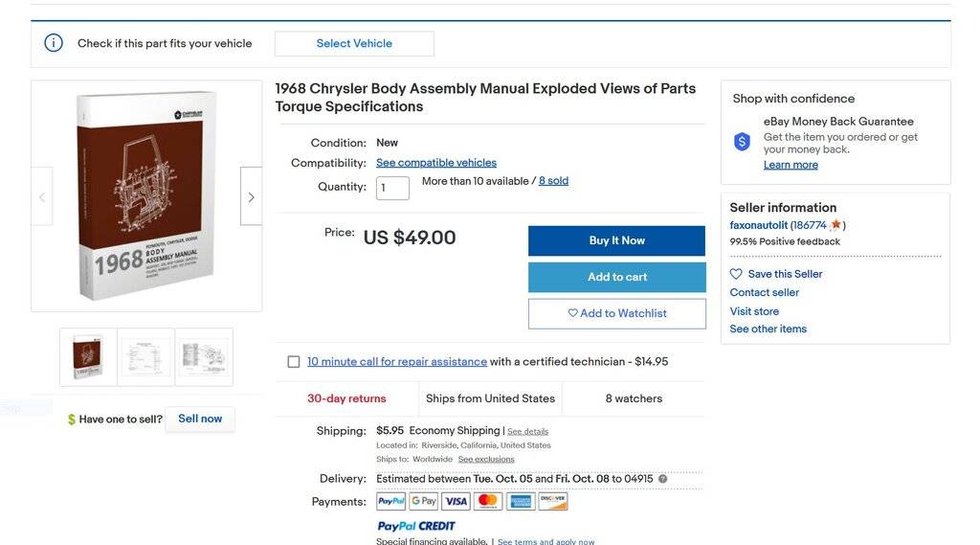Open the Select Vehicle chooser
The image size is (980, 545).
[354, 43]
